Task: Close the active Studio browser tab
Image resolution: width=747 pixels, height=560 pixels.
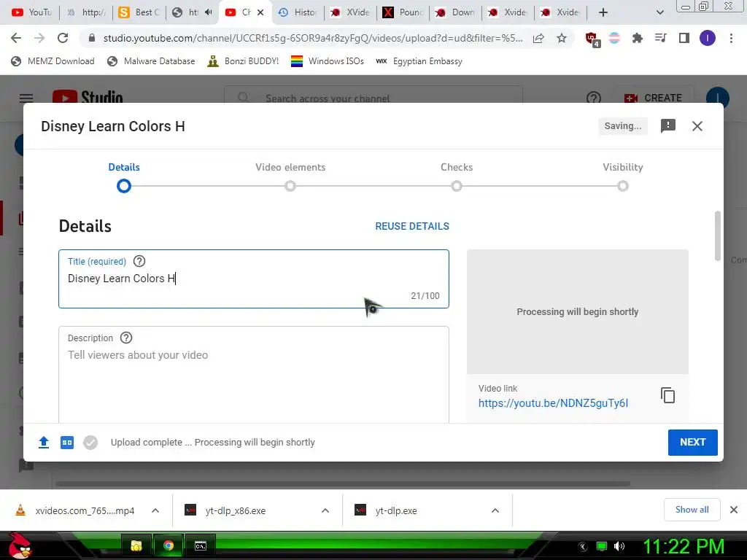Action: (x=260, y=12)
